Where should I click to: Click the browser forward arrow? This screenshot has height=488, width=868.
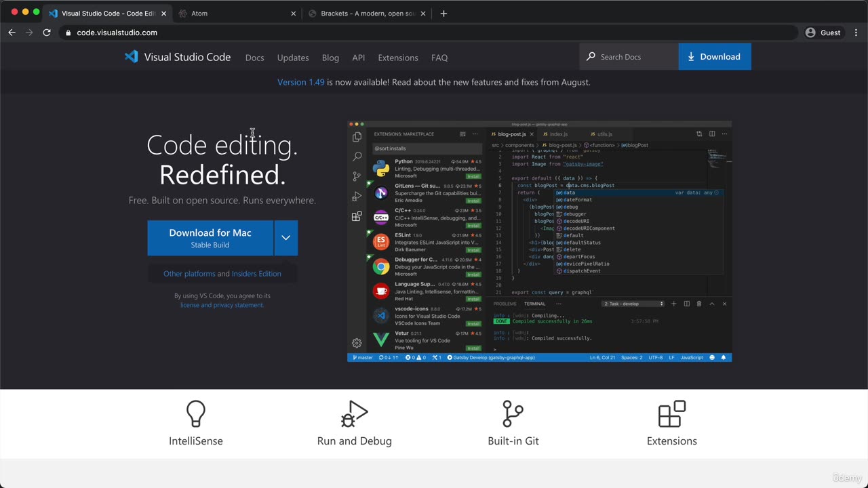pyautogui.click(x=29, y=33)
